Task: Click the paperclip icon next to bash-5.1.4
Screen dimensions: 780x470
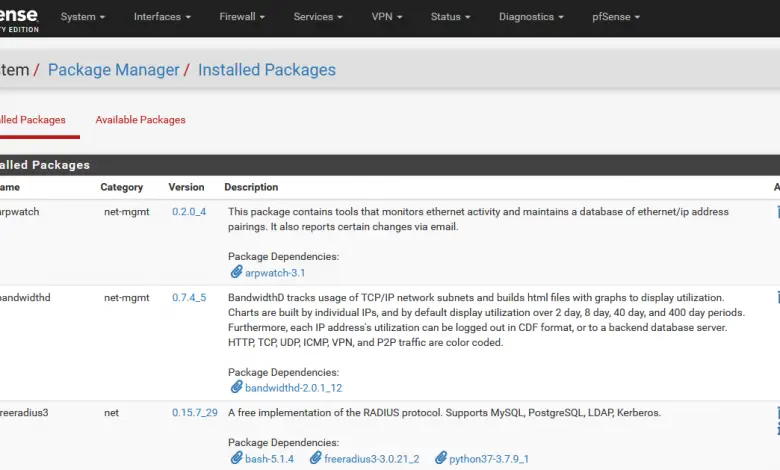Action: 236,458
